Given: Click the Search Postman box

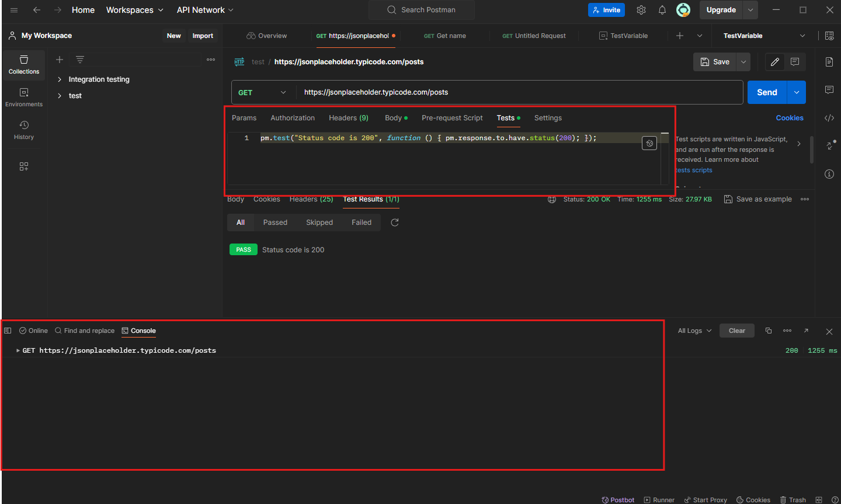Looking at the screenshot, I should 422,10.
